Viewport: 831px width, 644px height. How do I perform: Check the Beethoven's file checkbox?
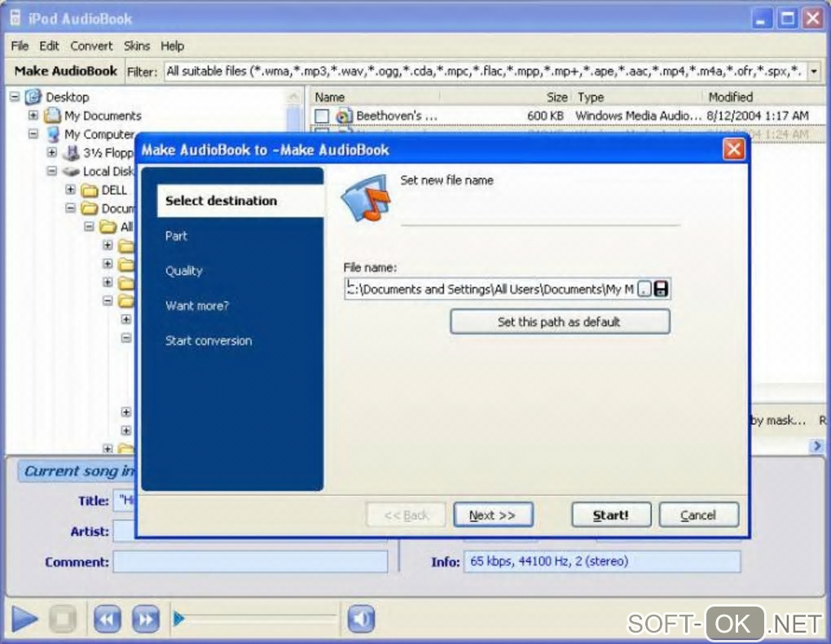pyautogui.click(x=322, y=116)
